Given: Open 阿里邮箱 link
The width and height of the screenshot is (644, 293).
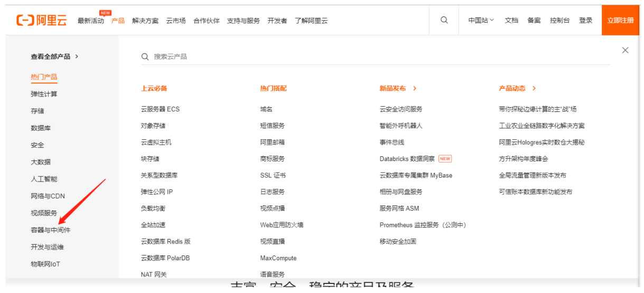Looking at the screenshot, I should (272, 143).
